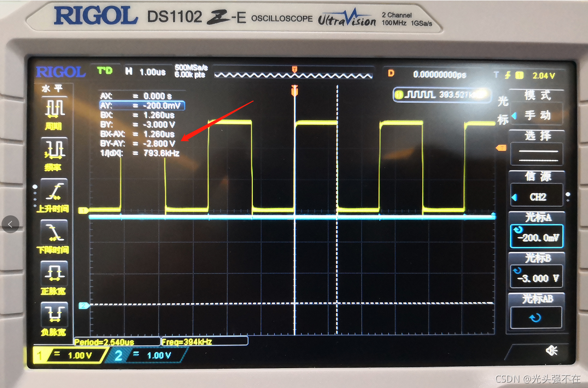Click the BY = -3.000 V readout
Viewport: 588px width, 388px height.
[138, 125]
